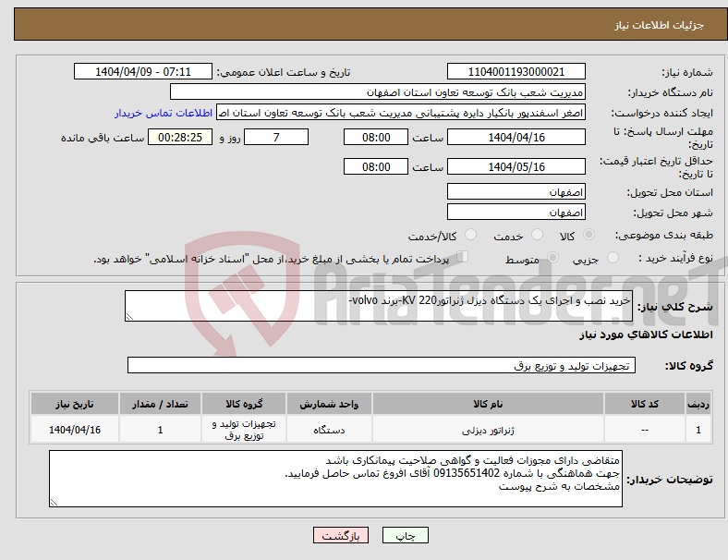
Task: Click the resize handle of description textarea
Action: click(x=129, y=317)
